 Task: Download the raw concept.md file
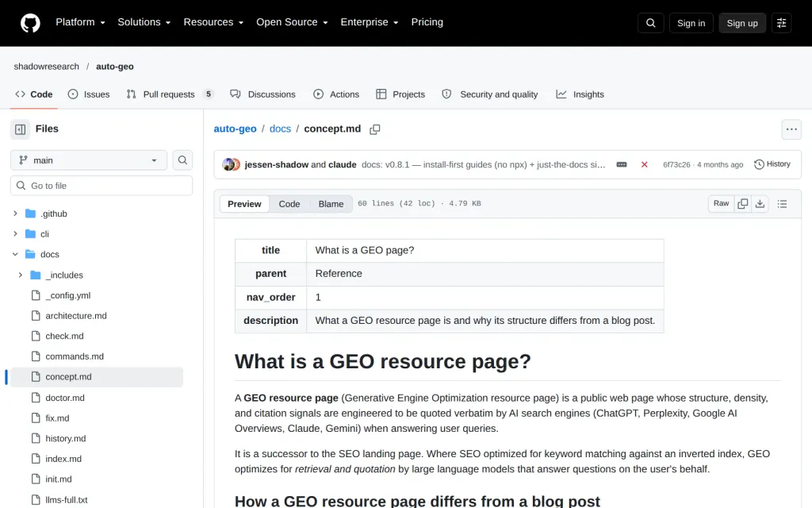(760, 204)
